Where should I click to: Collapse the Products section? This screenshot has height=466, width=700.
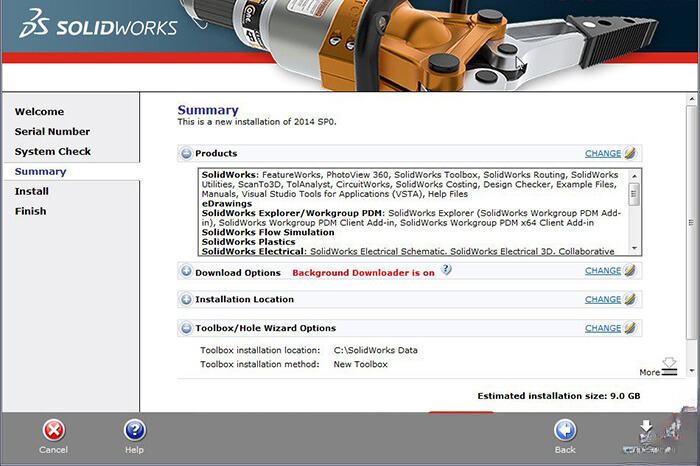[x=186, y=154]
